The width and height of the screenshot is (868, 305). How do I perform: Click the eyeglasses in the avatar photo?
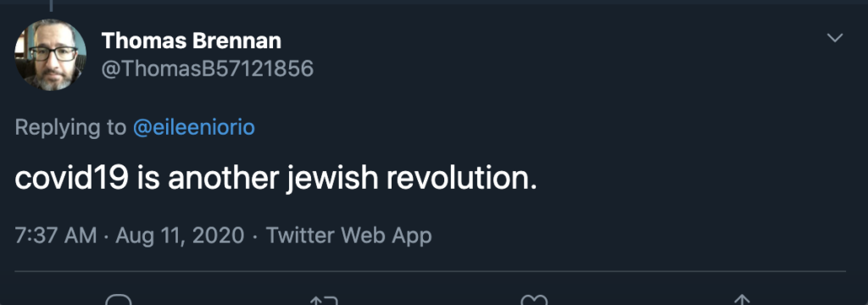point(53,53)
